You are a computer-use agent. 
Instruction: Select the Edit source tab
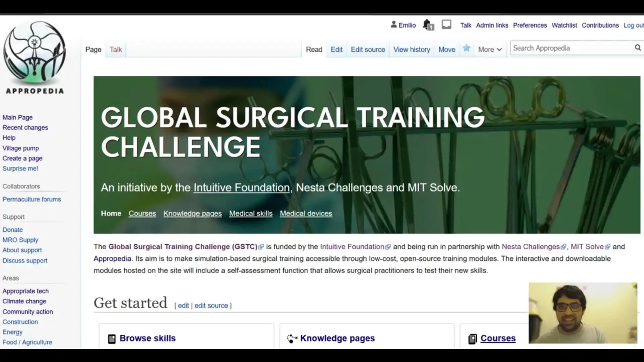(368, 50)
